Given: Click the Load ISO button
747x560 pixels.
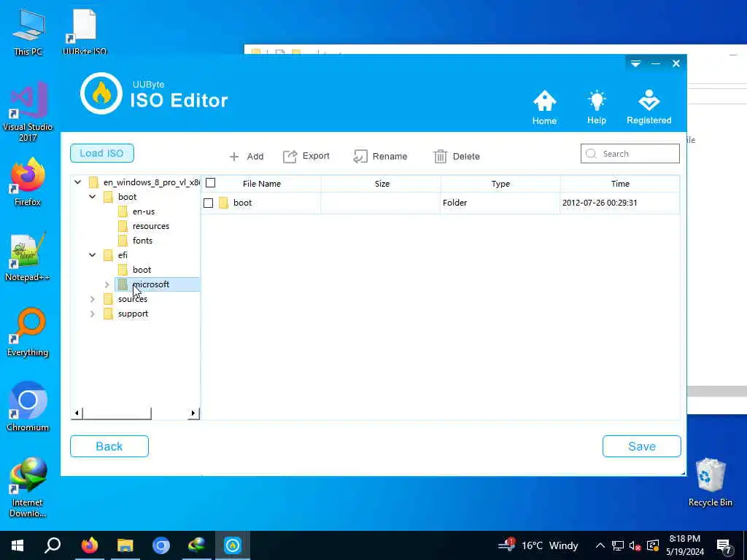Looking at the screenshot, I should point(102,153).
